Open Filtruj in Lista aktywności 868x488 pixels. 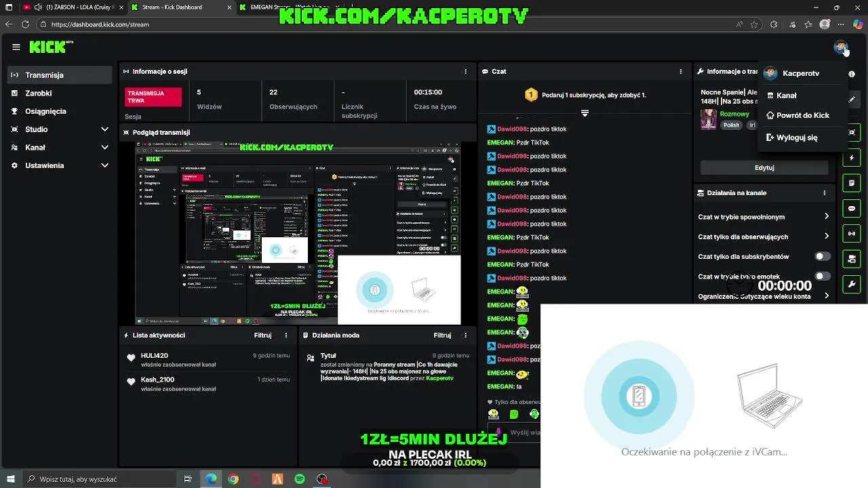(x=262, y=335)
